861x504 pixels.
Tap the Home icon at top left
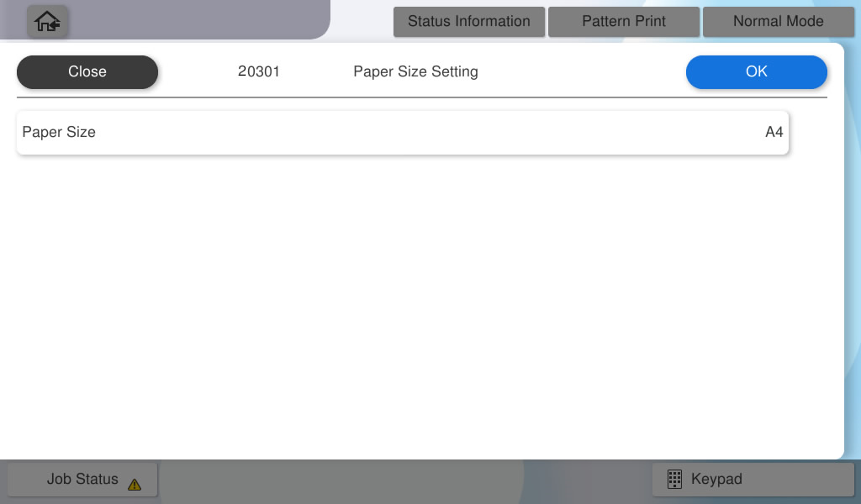pyautogui.click(x=47, y=21)
